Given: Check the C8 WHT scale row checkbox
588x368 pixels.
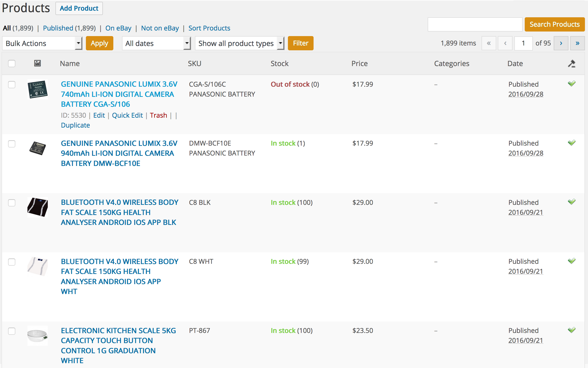Looking at the screenshot, I should tap(12, 262).
